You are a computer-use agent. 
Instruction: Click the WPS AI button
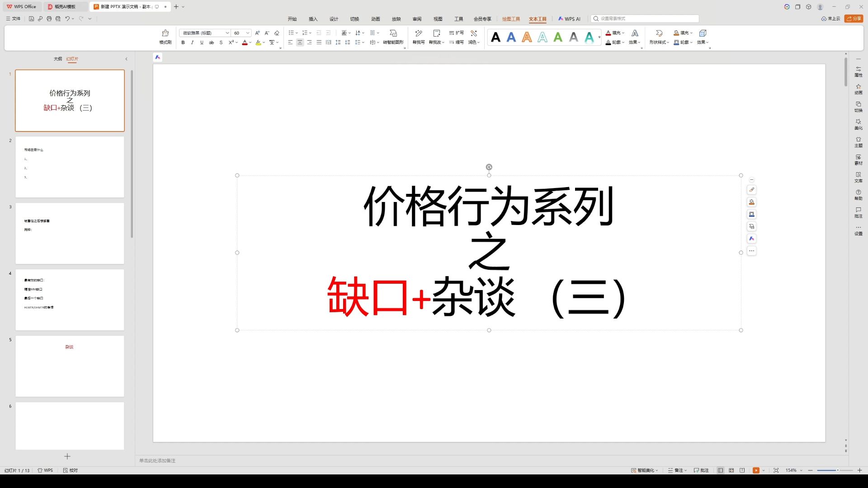569,19
